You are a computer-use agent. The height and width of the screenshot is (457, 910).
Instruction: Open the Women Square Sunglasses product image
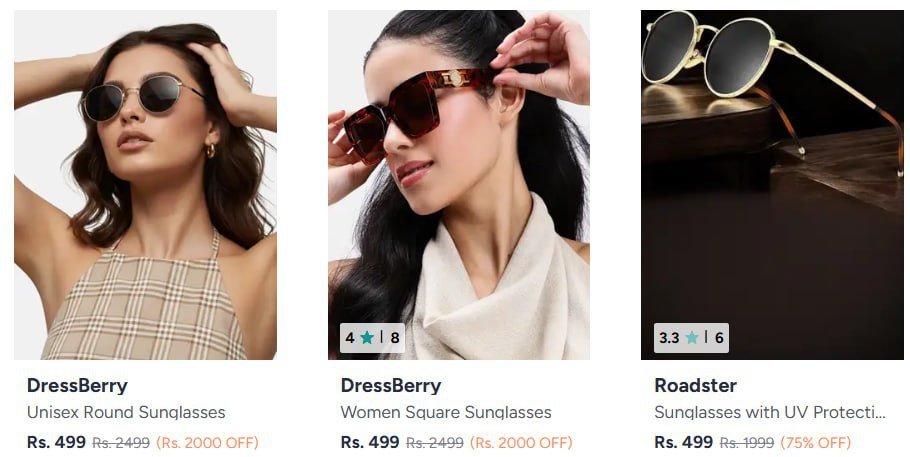[459, 185]
